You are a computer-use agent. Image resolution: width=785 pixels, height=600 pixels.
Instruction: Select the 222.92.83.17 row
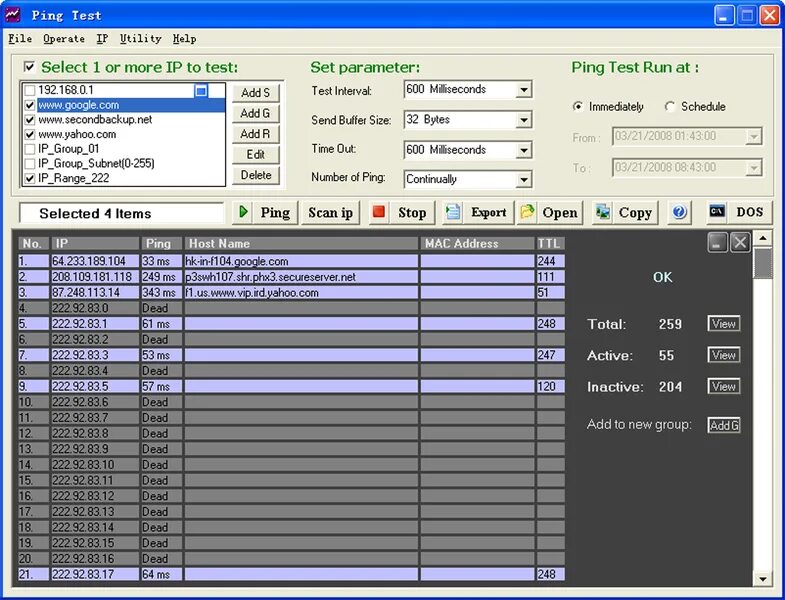[x=291, y=574]
